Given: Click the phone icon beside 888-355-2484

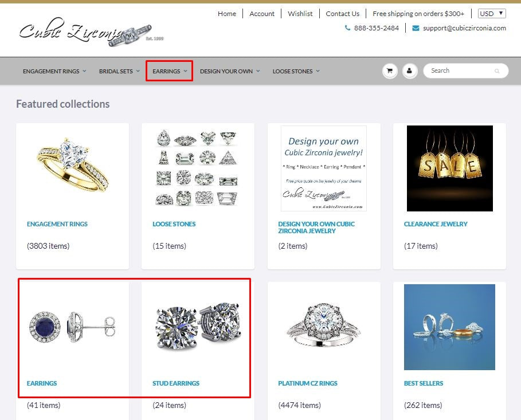Looking at the screenshot, I should pos(347,28).
